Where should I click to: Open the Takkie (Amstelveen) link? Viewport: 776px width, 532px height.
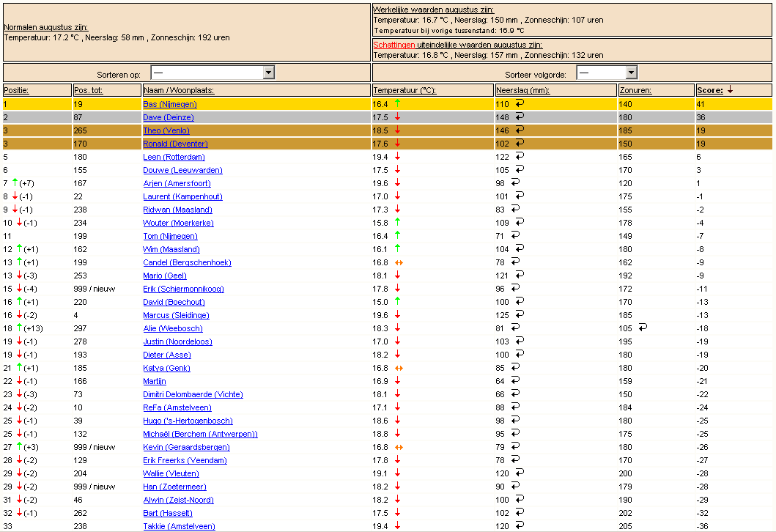point(179,526)
